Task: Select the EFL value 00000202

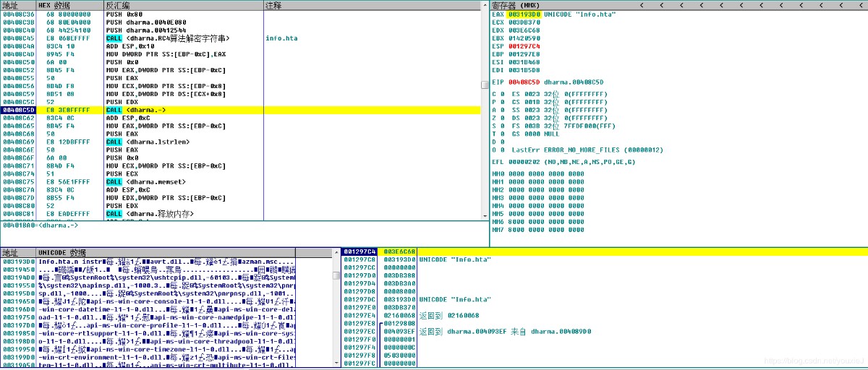Action: tap(524, 162)
